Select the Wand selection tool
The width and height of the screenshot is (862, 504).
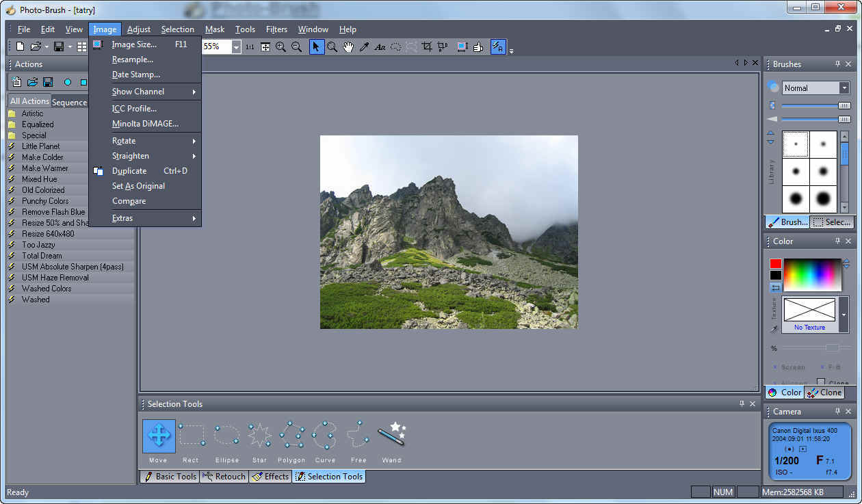tap(391, 436)
